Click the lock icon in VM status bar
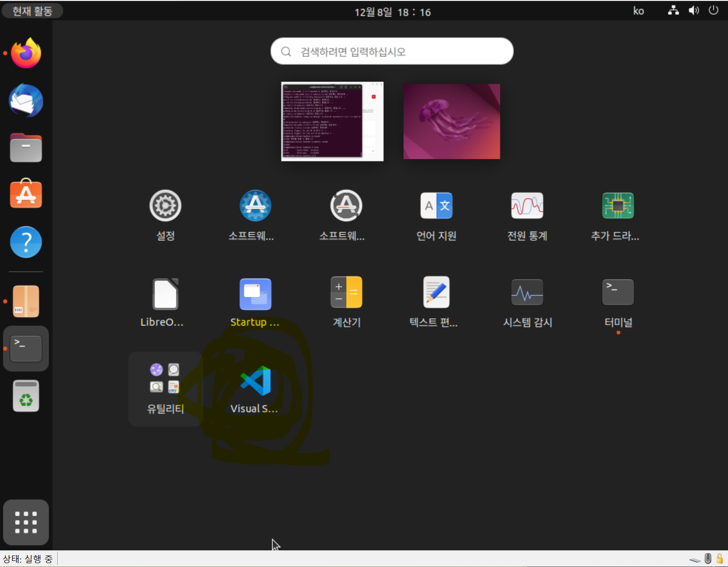The height and width of the screenshot is (567, 728). pos(719,558)
